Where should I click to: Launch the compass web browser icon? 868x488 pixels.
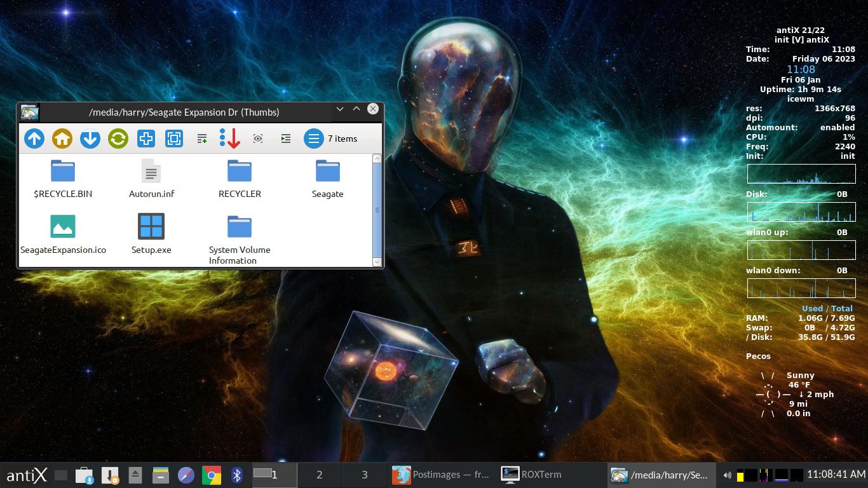coord(186,475)
